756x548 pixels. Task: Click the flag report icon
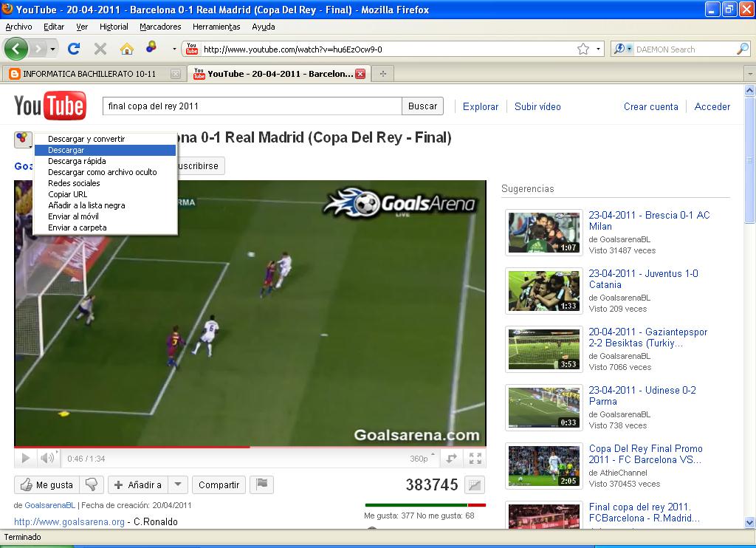click(x=262, y=484)
